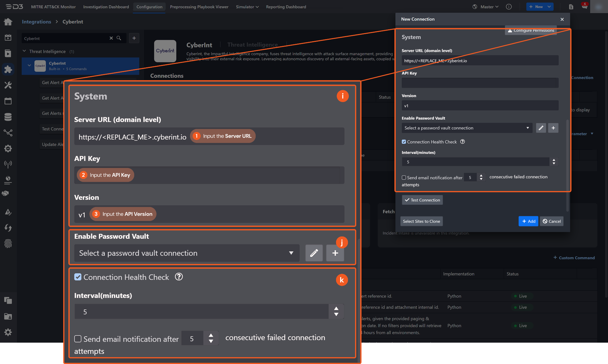Image resolution: width=608 pixels, height=364 pixels.
Task: Click the magnifier search icon in integrations
Action: (119, 38)
